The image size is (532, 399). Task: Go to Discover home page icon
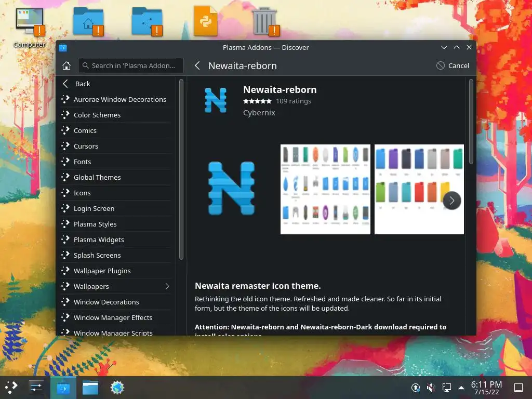66,65
